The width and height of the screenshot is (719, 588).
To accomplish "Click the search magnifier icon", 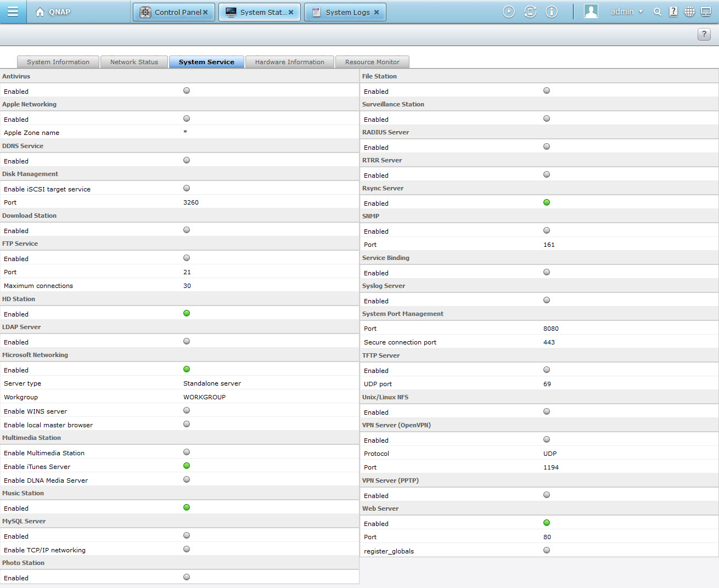I will [x=657, y=12].
